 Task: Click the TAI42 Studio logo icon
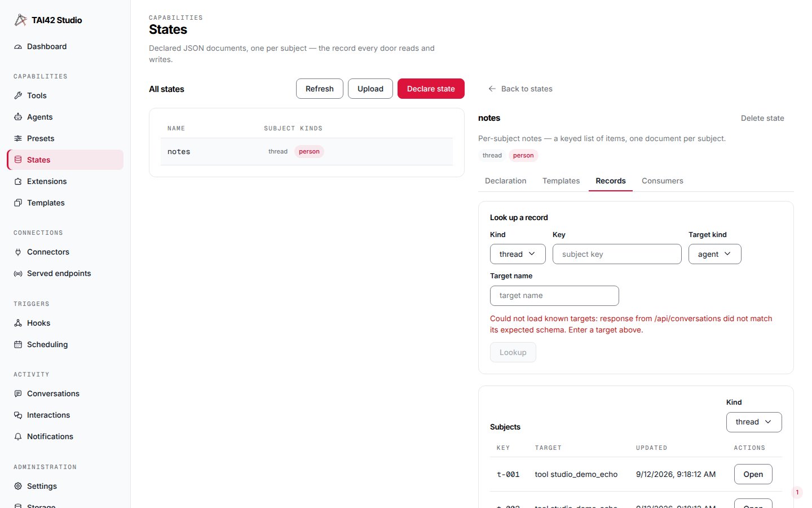pyautogui.click(x=21, y=20)
